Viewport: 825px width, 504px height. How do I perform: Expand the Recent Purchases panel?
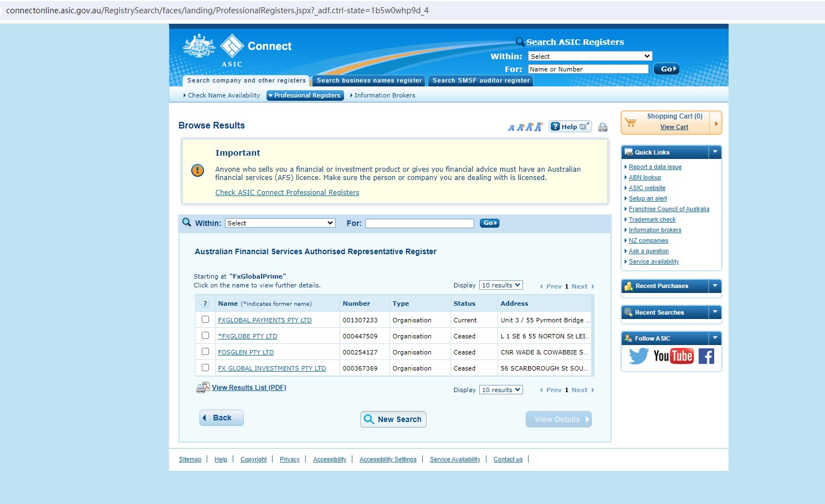(715, 286)
